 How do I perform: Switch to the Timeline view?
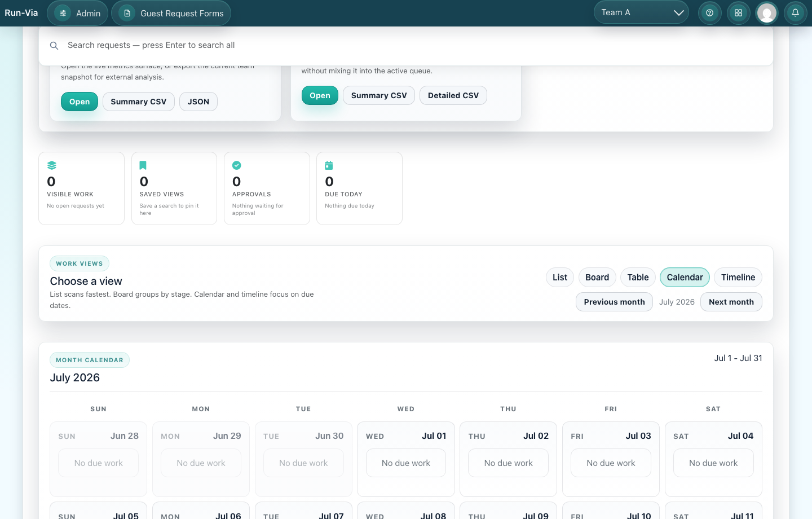[x=738, y=277]
